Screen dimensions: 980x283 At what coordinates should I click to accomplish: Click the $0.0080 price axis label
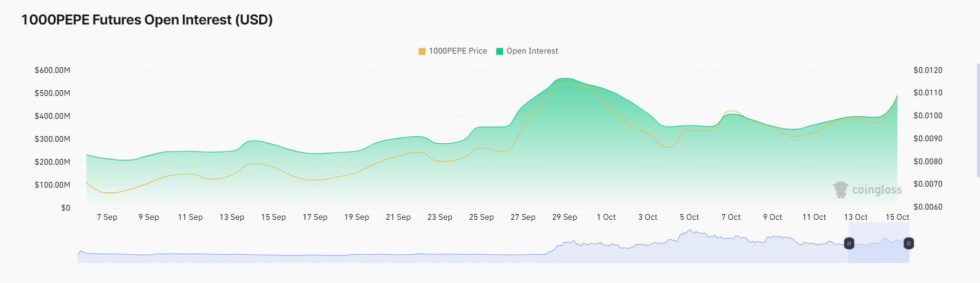coord(928,162)
